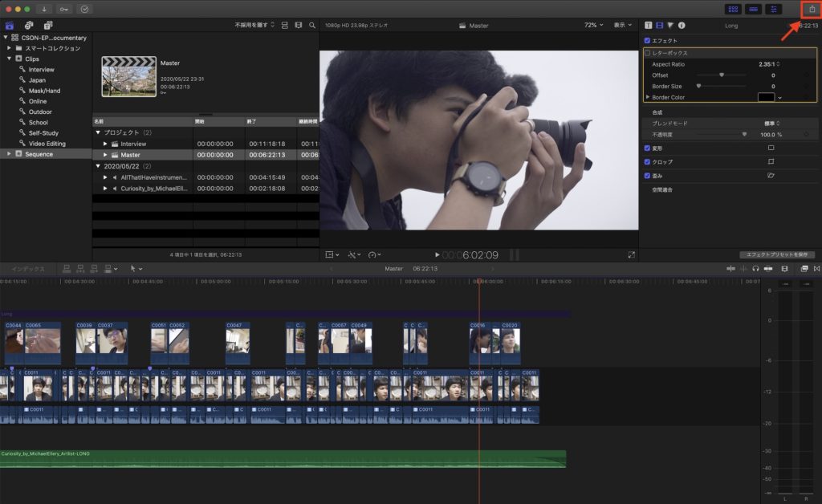Screen dimensions: 822x504
Task: Toggle the audio solo icon above the timeline
Action: point(755,270)
